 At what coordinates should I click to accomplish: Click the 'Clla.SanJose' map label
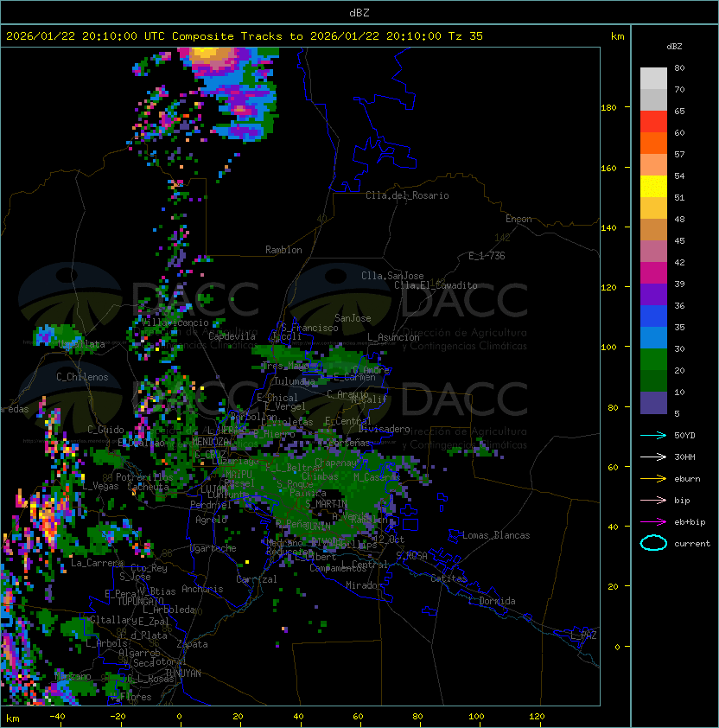click(x=392, y=276)
